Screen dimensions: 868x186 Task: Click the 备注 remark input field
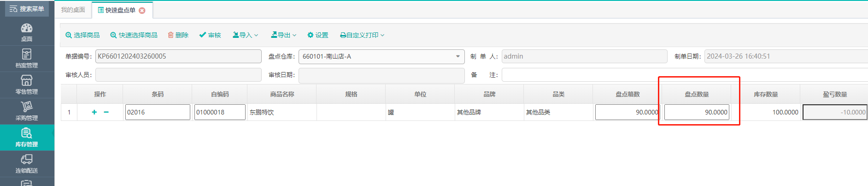coord(685,75)
